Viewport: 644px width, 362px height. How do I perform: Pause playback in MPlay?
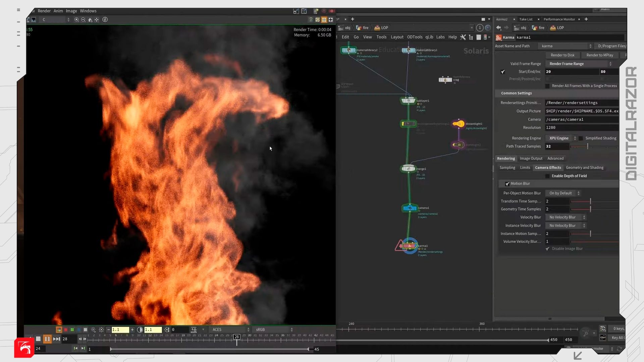47,339
